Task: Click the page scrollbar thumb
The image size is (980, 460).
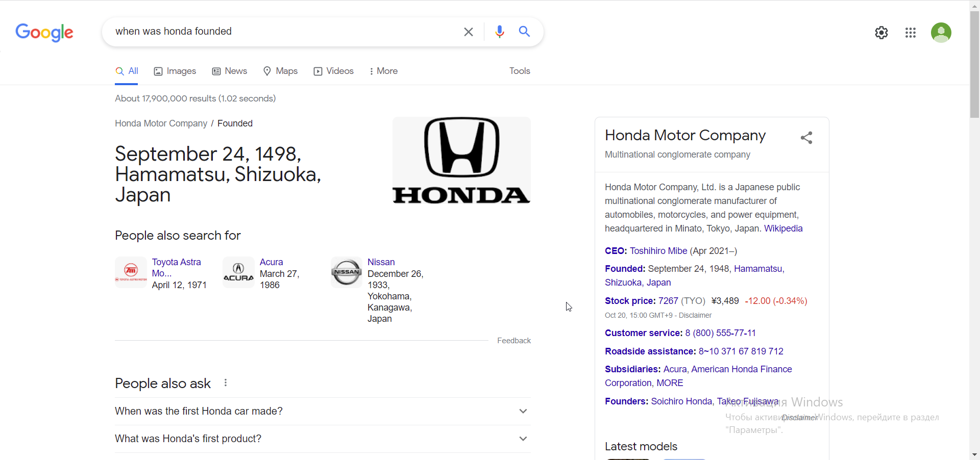Action: tap(974, 64)
